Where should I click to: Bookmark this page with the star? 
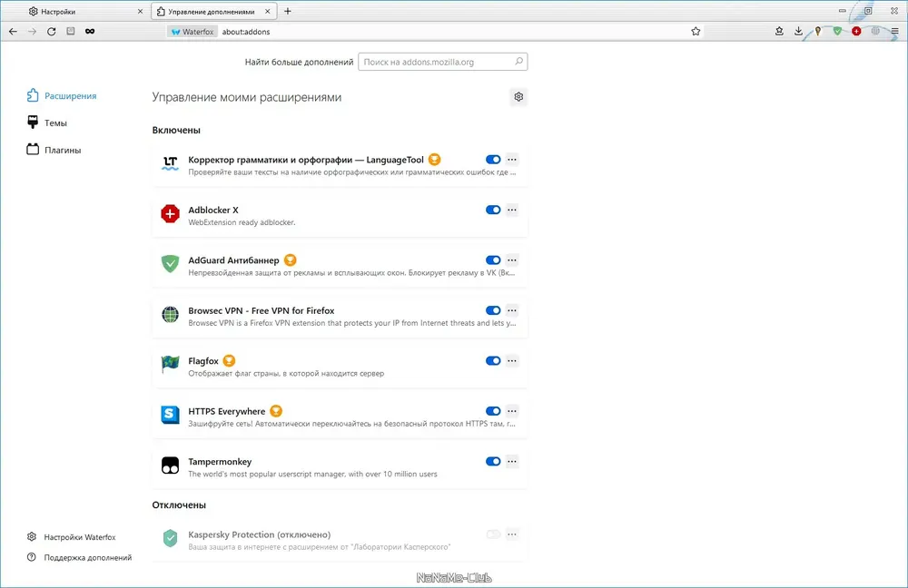point(696,31)
